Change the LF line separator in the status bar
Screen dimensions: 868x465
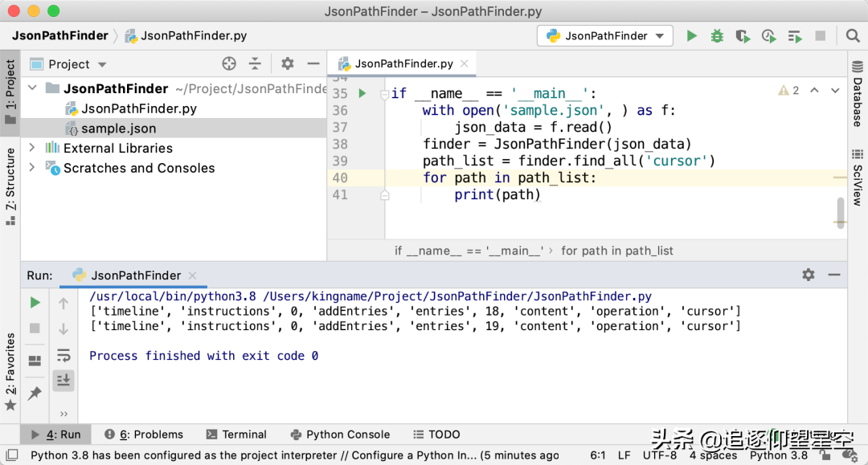(x=624, y=455)
